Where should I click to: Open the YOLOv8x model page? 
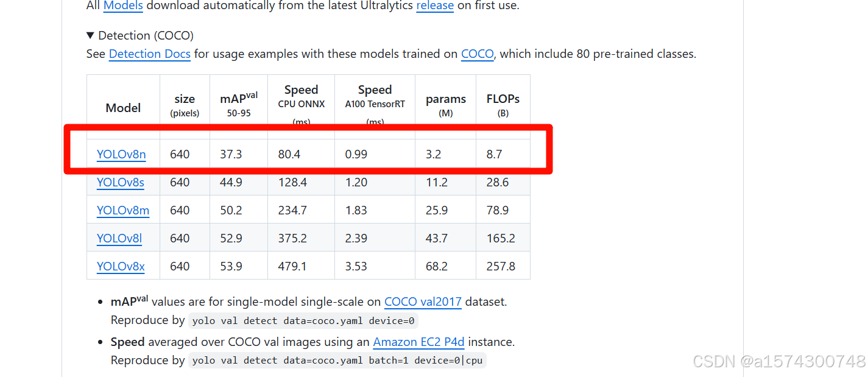(121, 266)
